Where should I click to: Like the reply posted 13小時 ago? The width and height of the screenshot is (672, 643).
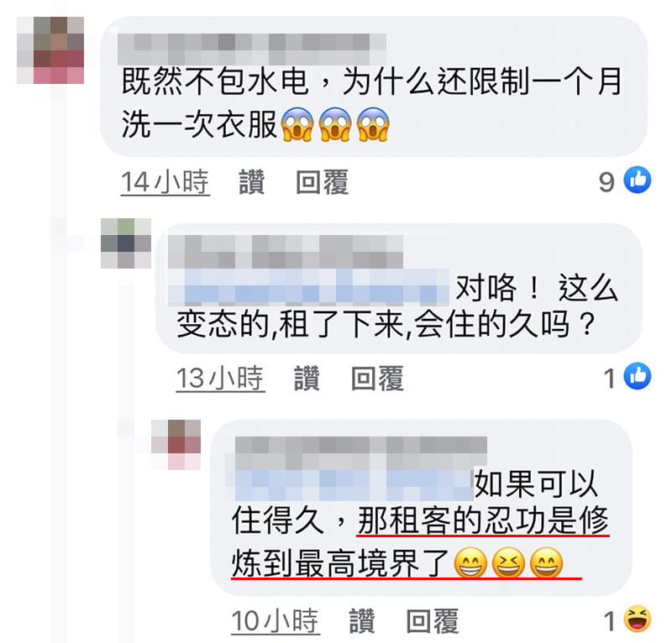coord(307,378)
